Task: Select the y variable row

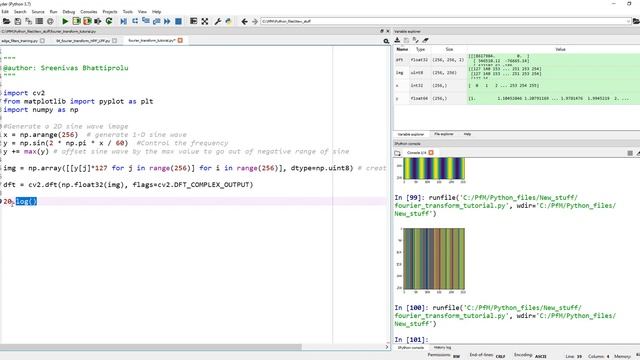Action: click(517, 98)
